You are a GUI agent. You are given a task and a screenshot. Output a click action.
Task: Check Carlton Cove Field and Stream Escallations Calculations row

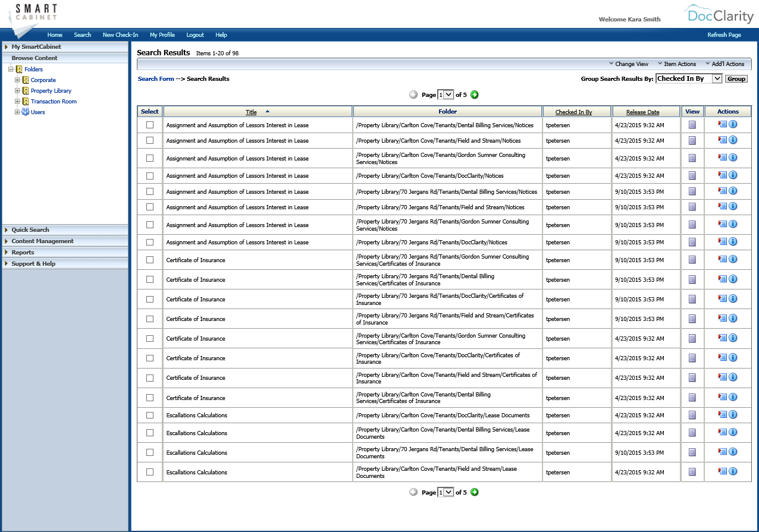pos(150,472)
